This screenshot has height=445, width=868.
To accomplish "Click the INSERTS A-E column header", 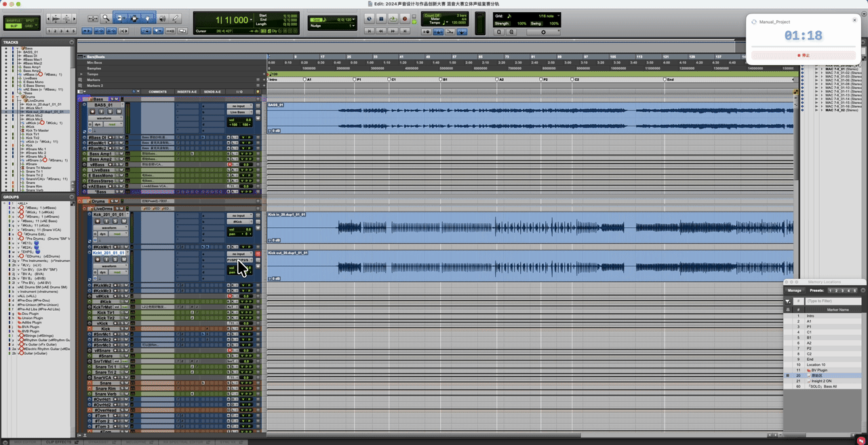I will point(187,92).
